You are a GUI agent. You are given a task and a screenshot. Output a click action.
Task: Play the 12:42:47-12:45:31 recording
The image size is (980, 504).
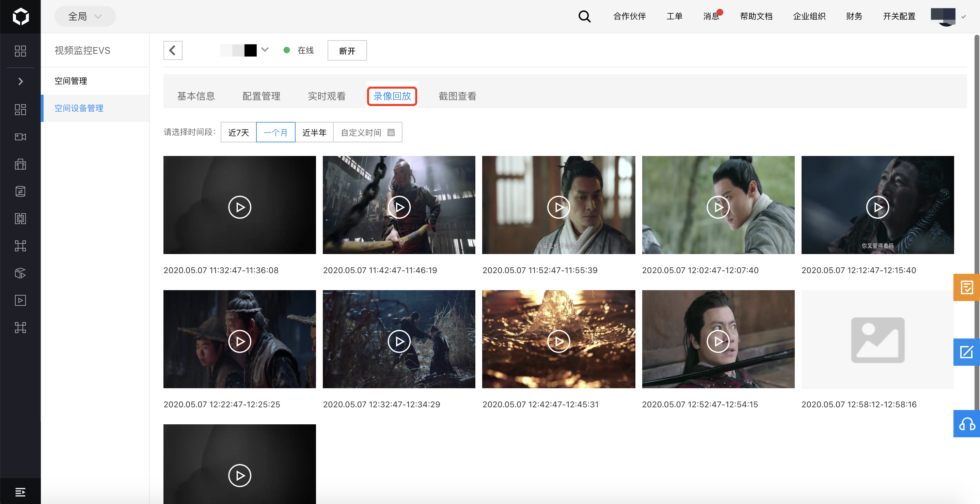click(x=558, y=341)
